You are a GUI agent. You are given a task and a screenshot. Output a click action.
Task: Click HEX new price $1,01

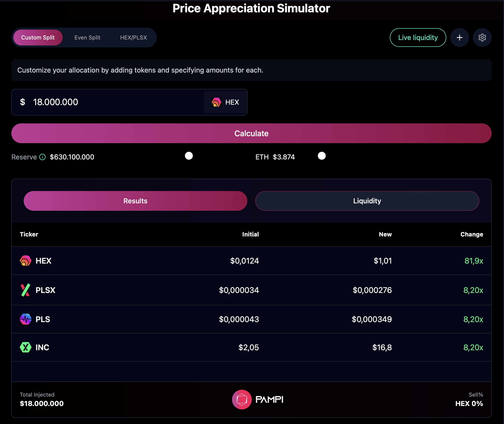(x=383, y=261)
